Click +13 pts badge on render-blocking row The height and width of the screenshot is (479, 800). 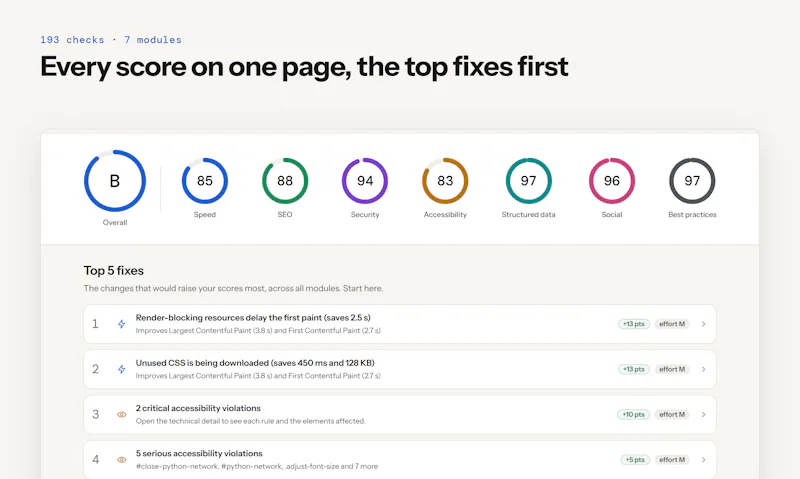(634, 324)
